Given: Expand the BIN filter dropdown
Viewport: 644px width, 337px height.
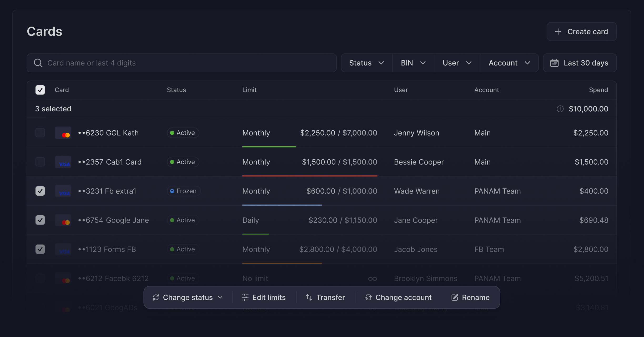Looking at the screenshot, I should 413,63.
